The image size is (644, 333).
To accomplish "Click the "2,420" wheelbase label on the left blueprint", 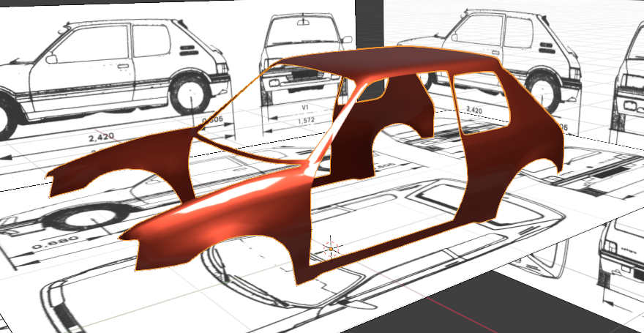I will [101, 137].
